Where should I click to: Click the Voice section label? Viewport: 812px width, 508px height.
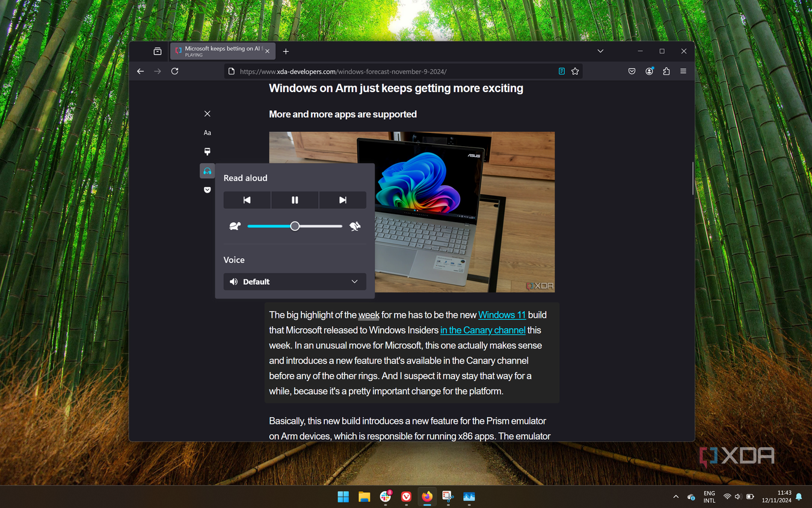coord(234,260)
